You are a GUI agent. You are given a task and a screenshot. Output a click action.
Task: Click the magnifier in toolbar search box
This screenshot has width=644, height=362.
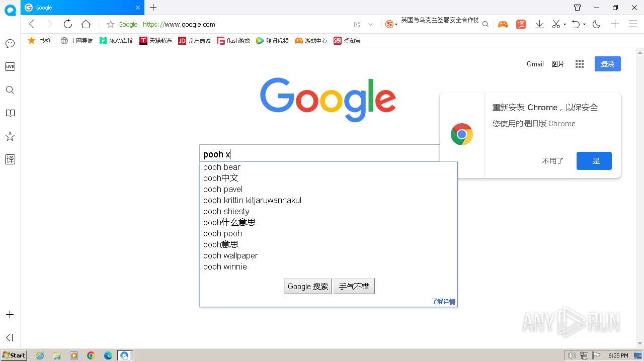[486, 24]
